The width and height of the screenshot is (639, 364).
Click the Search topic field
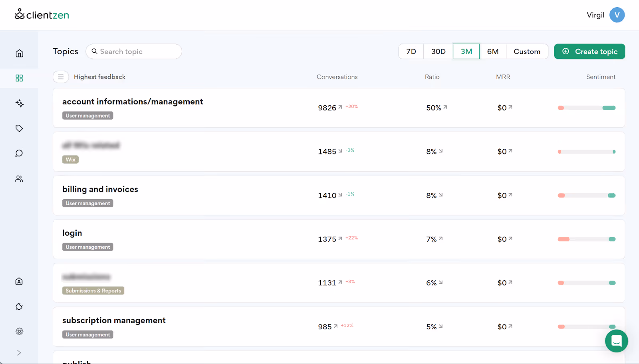[x=134, y=51]
